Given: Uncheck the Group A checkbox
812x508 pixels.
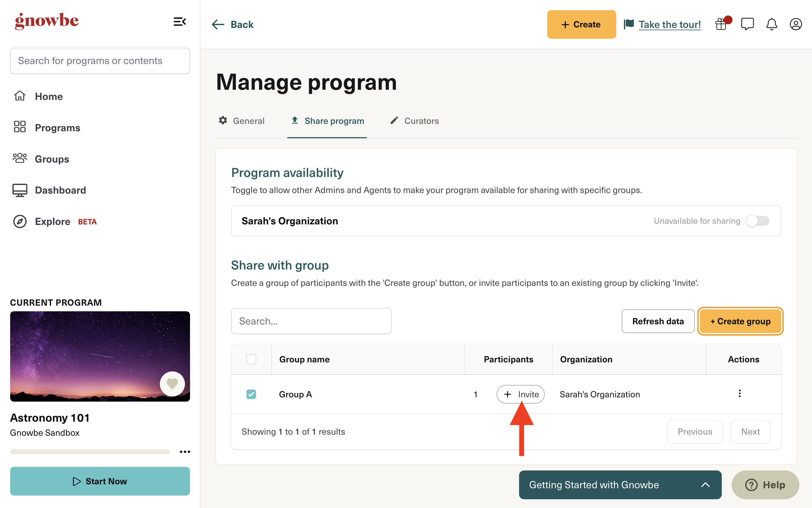Looking at the screenshot, I should click(x=251, y=394).
